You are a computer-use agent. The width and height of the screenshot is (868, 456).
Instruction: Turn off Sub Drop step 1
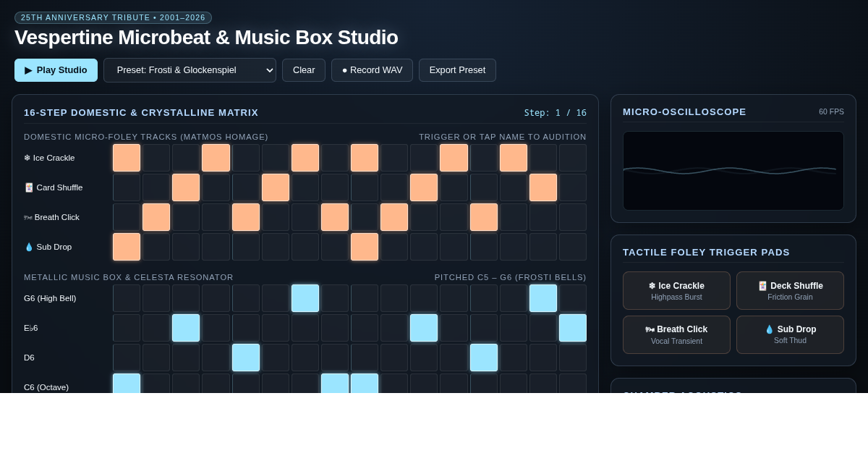(x=127, y=247)
